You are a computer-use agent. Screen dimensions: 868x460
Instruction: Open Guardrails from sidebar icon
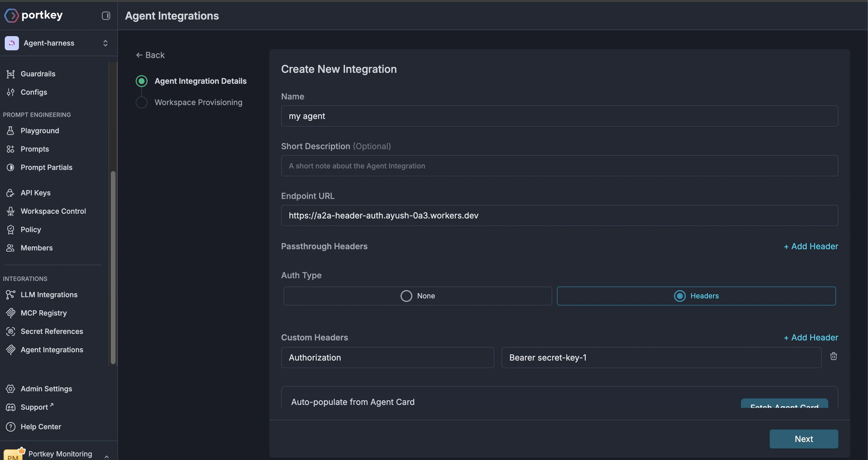pos(10,74)
